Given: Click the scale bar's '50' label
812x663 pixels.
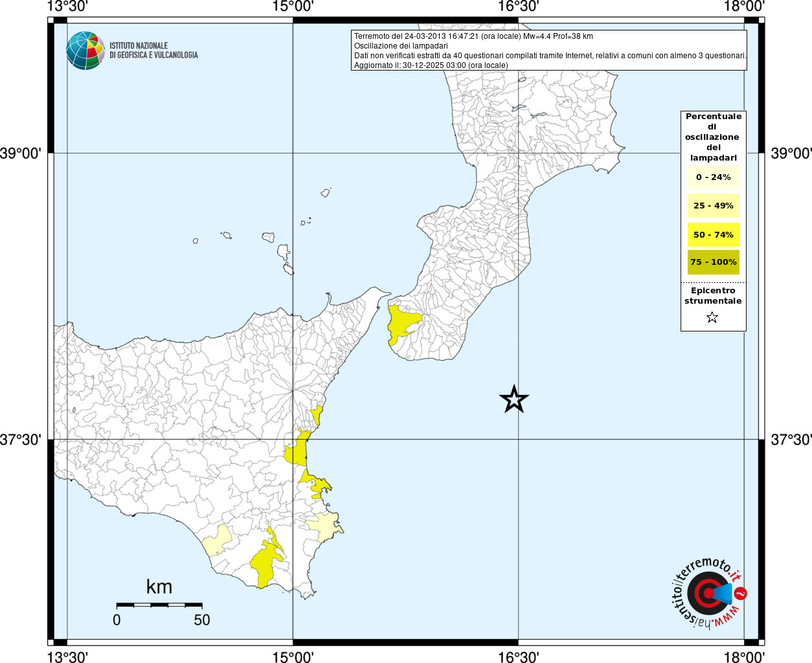Looking at the screenshot, I should 202,620.
